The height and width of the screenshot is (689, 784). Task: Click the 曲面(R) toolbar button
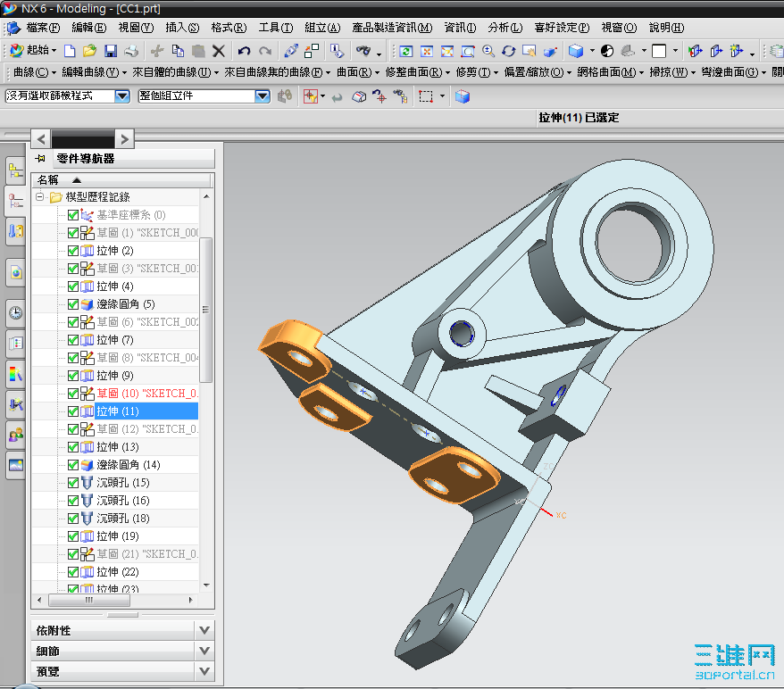pos(358,72)
